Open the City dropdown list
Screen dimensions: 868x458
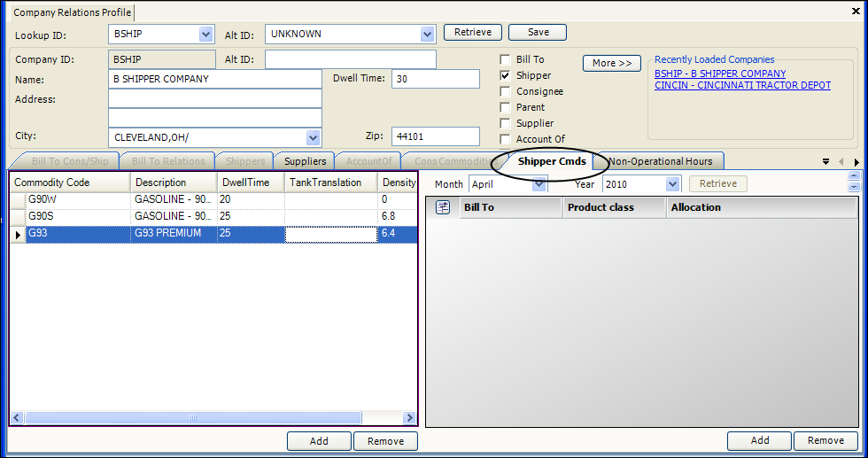(x=313, y=137)
